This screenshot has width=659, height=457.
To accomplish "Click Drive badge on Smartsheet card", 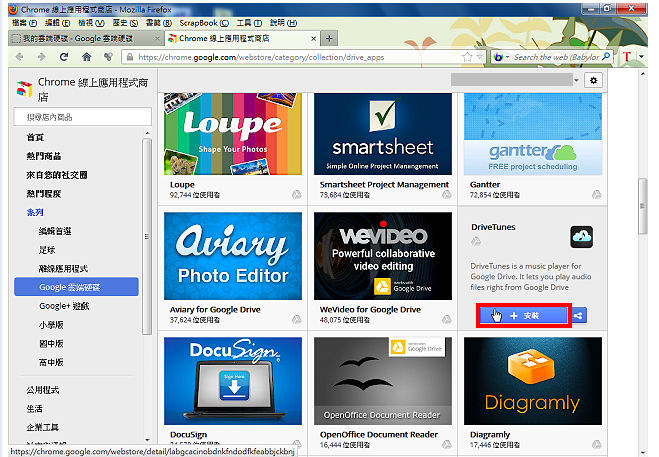I will click(x=446, y=194).
